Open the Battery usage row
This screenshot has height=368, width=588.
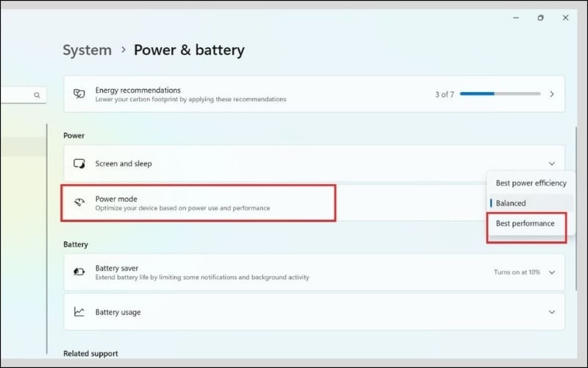(294, 312)
